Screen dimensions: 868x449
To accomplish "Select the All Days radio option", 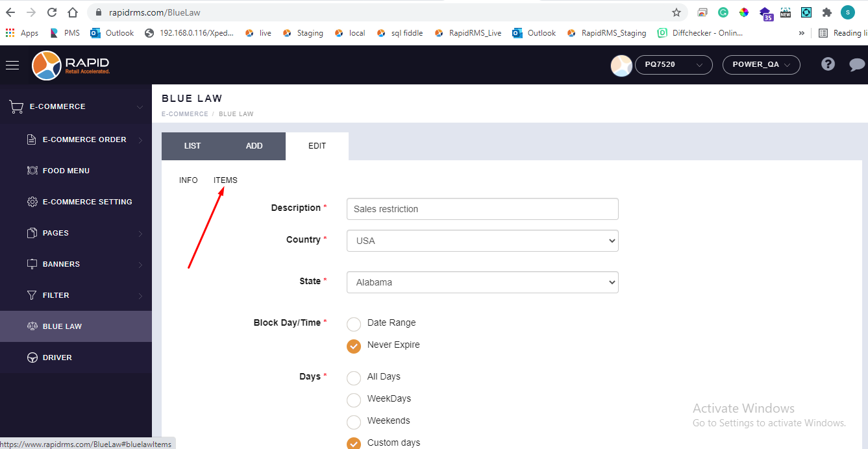I will point(354,378).
